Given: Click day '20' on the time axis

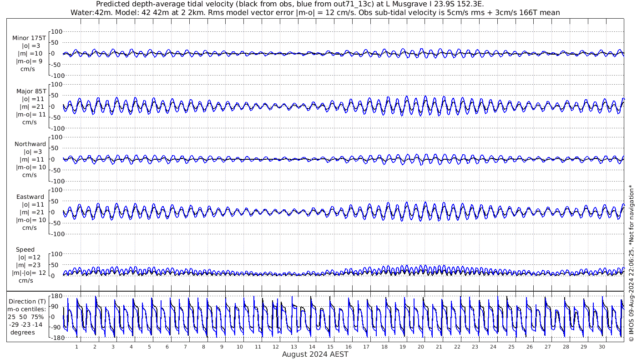Looking at the screenshot, I should point(421,347).
